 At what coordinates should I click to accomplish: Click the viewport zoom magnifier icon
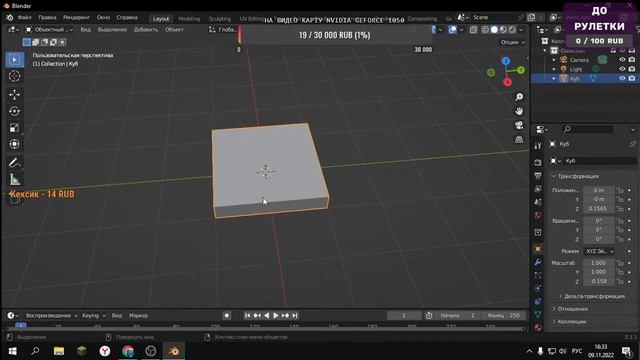(x=519, y=97)
